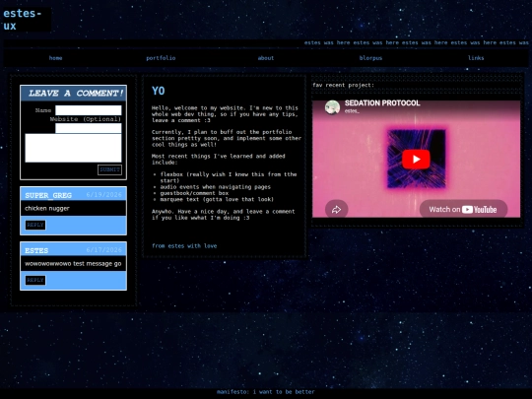Click the 'fav recent project:' label
532x399 pixels.
pos(343,85)
